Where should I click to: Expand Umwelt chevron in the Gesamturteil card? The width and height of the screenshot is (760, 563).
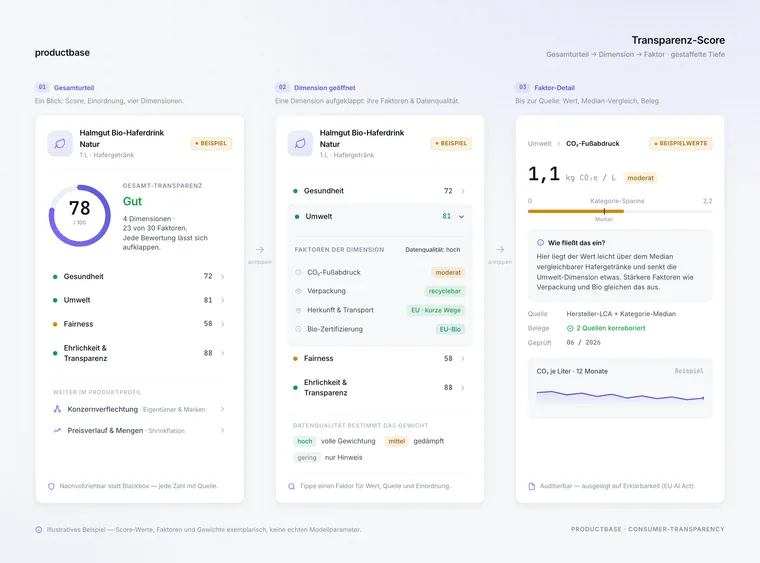(222, 300)
